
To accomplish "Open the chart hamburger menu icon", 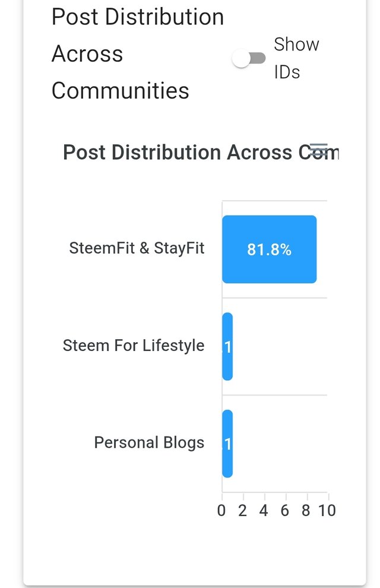I will (x=319, y=150).
